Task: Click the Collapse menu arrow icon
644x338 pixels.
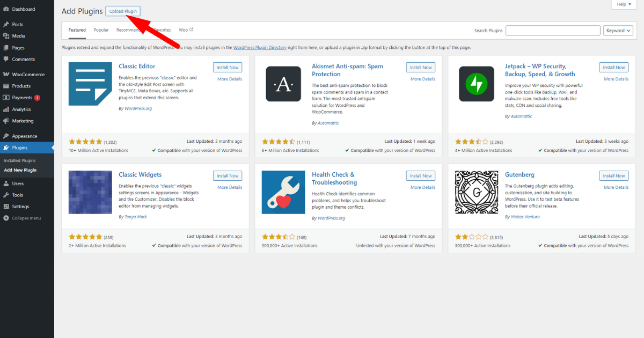Action: 6,218
